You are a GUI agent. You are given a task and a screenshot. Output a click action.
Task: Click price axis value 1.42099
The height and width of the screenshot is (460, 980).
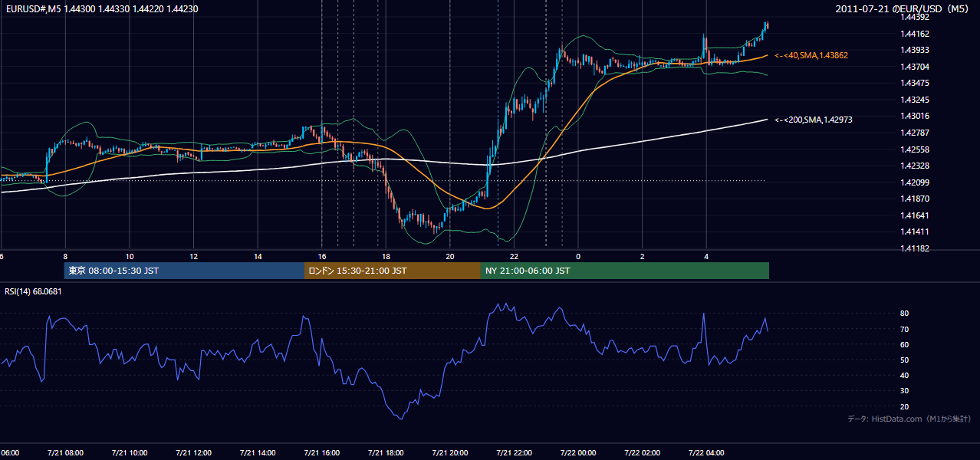coord(915,182)
